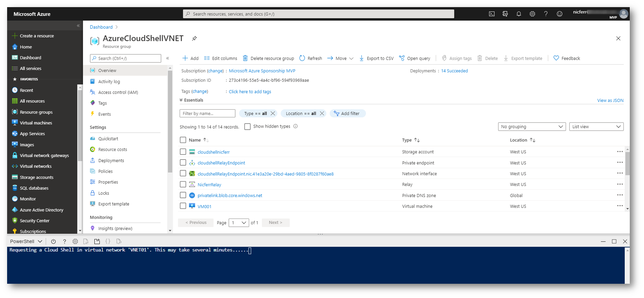This screenshot has width=644, height=298.
Task: Check the cloudshellnicferr row checkbox
Action: [x=183, y=152]
